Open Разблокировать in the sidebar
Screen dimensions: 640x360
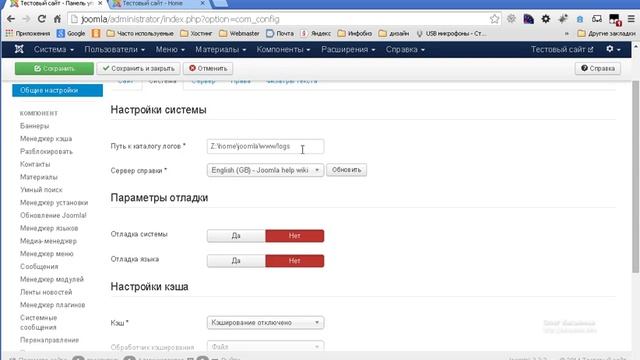point(46,151)
